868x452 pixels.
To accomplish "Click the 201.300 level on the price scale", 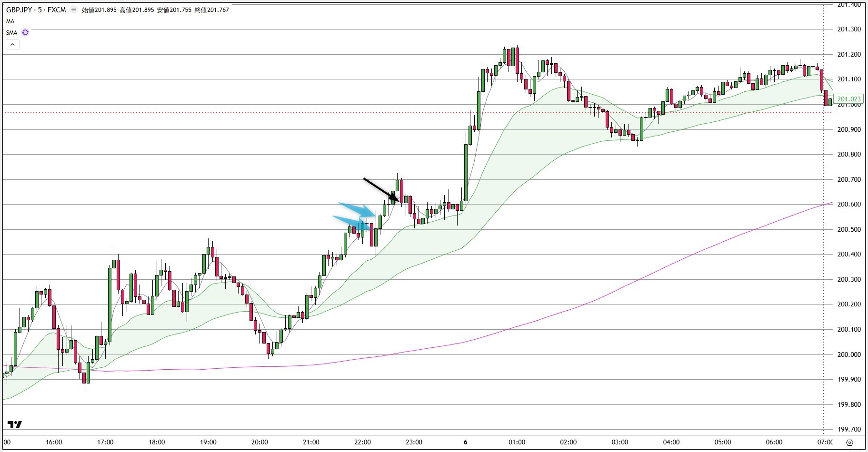I will click(x=849, y=29).
